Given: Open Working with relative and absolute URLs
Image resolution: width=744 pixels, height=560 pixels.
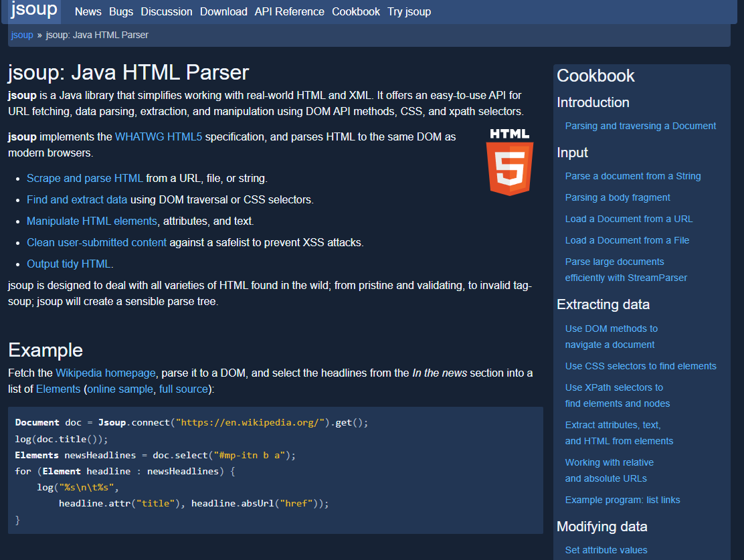Looking at the screenshot, I should [610, 470].
